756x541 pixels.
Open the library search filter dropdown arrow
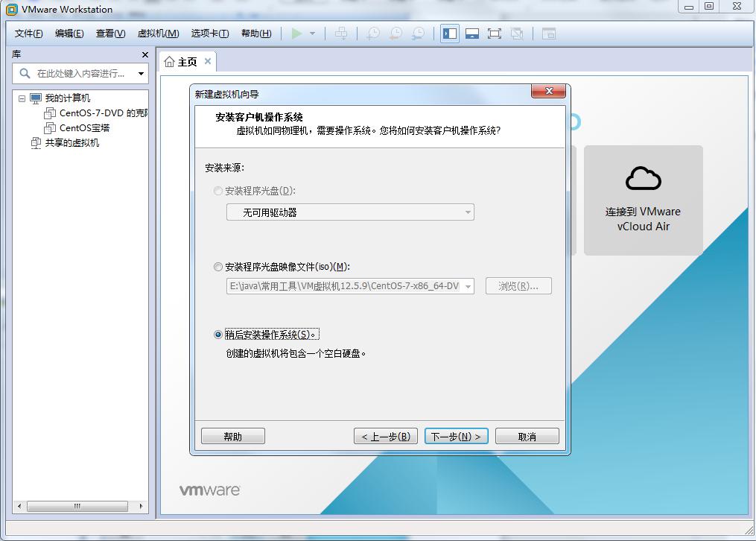tap(141, 73)
